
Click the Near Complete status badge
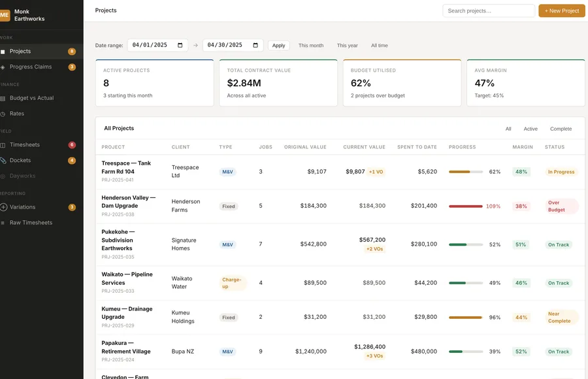coord(561,318)
